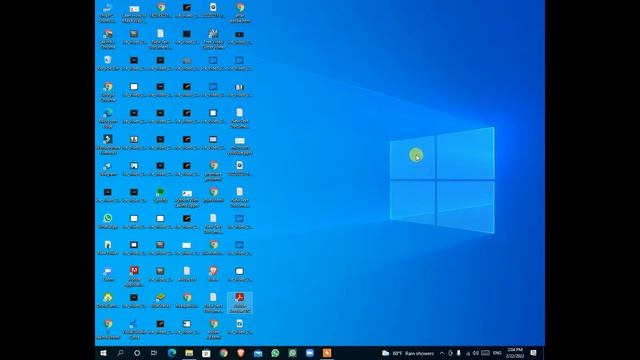Open the touch keyboard tray icon

[x=485, y=353]
